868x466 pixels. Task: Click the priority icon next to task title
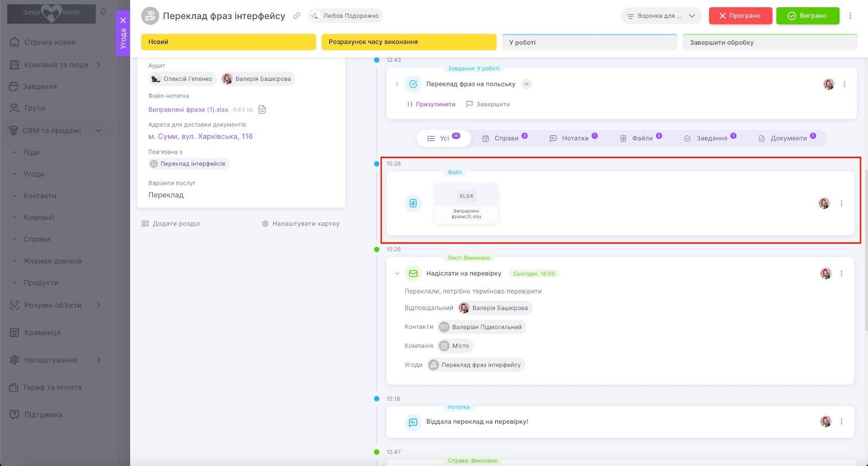click(526, 84)
